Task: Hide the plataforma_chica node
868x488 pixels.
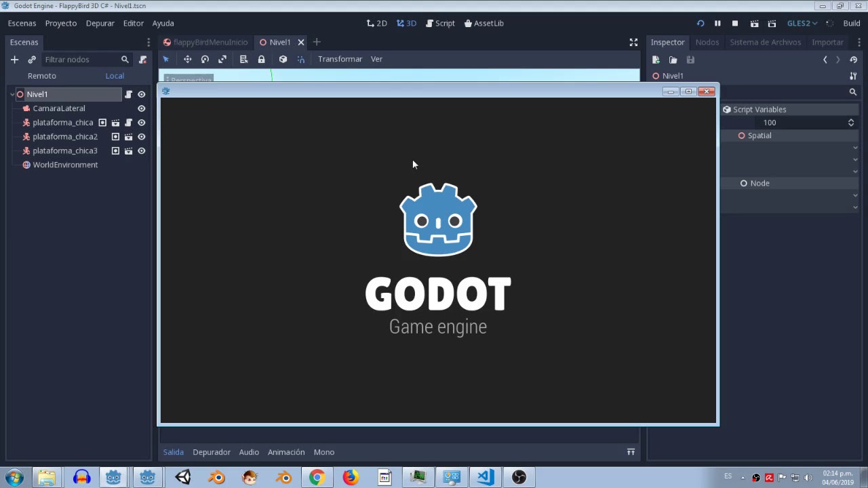Action: pyautogui.click(x=142, y=123)
